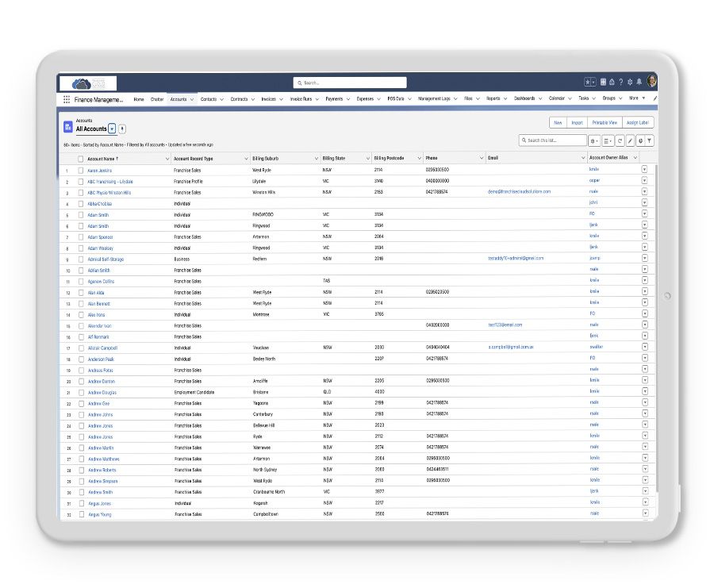Click the Import button
The height and width of the screenshot is (588, 714).
[x=577, y=122]
